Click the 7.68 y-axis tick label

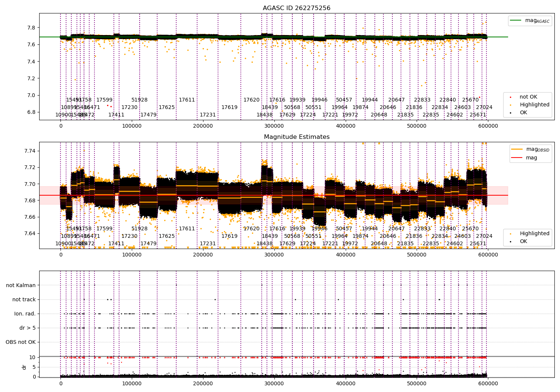[x=29, y=200]
